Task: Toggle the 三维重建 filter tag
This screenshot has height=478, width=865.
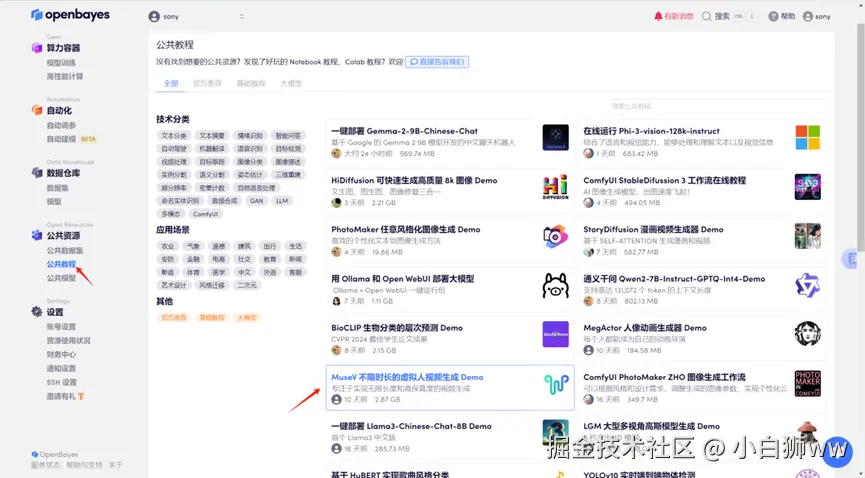Action: [288, 175]
